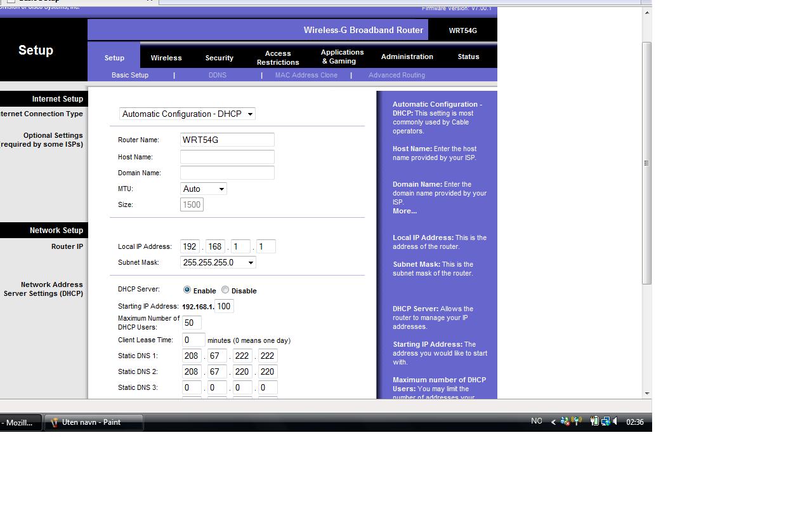Expand hidden system tray icons chevron
This screenshot has width=812, height=508.
tap(553, 422)
